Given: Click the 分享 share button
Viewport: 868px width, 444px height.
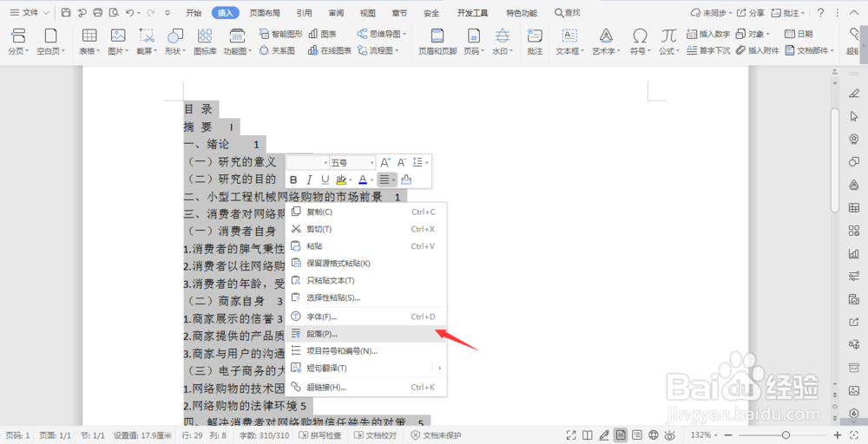Looking at the screenshot, I should pyautogui.click(x=751, y=13).
